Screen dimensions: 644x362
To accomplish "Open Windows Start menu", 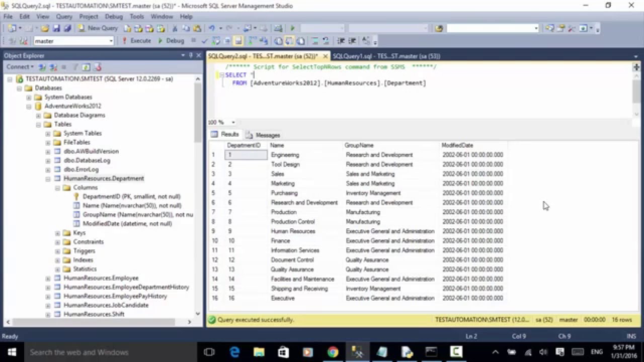I will [x=12, y=352].
